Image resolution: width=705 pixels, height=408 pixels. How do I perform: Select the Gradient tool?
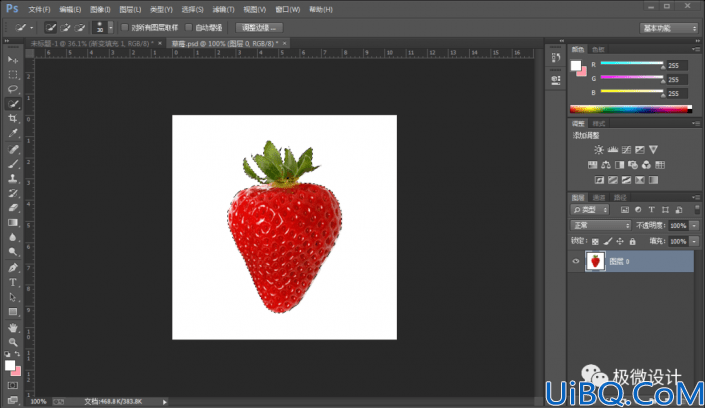coord(13,223)
